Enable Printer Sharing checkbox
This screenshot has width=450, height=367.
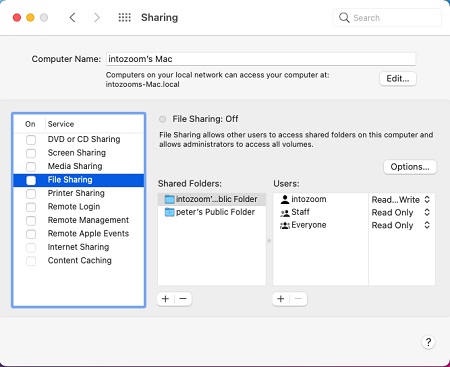tap(31, 194)
